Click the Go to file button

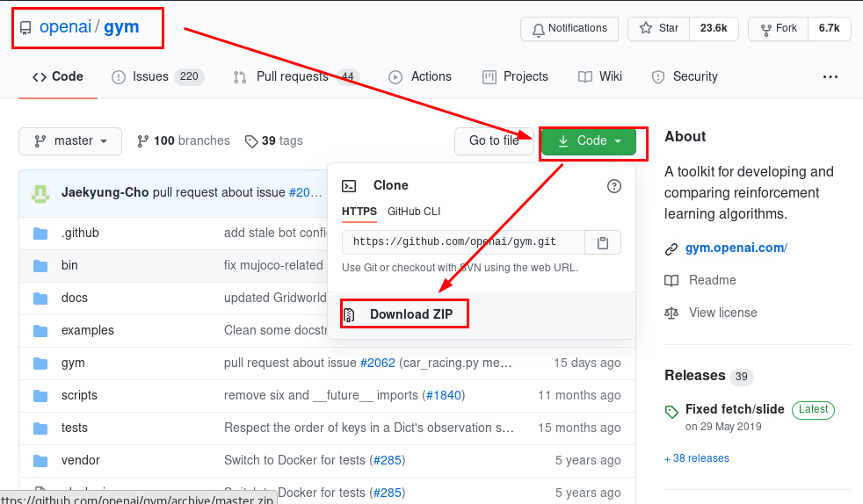[494, 141]
